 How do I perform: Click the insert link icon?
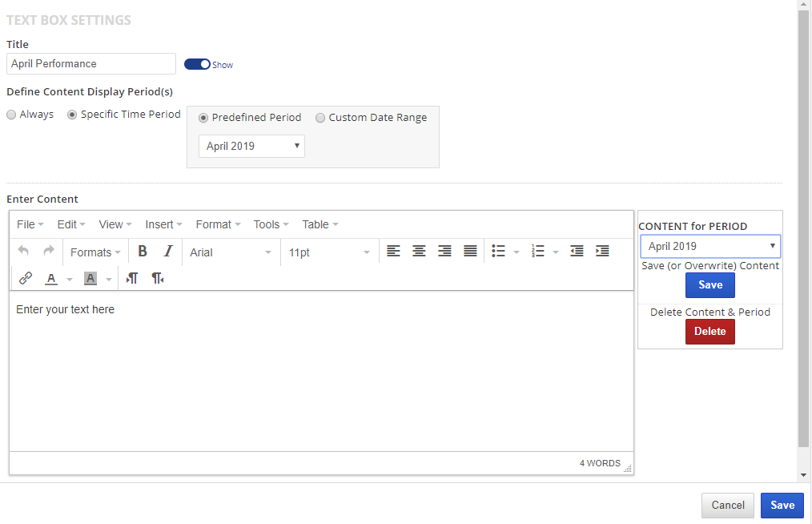[x=26, y=278]
